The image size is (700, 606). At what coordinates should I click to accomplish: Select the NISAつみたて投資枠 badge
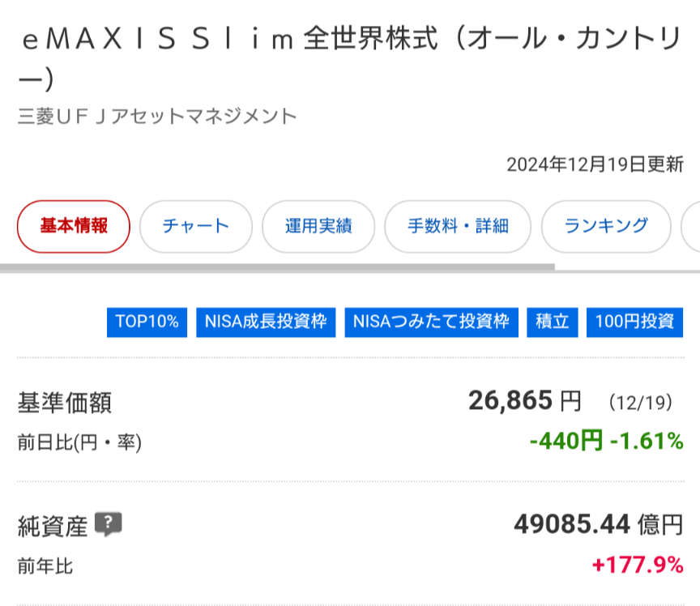coord(431,322)
